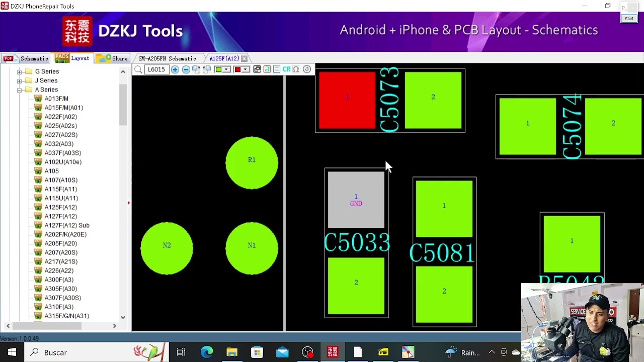Open the Mail app from the taskbar
This screenshot has height=362, width=644.
[282, 352]
